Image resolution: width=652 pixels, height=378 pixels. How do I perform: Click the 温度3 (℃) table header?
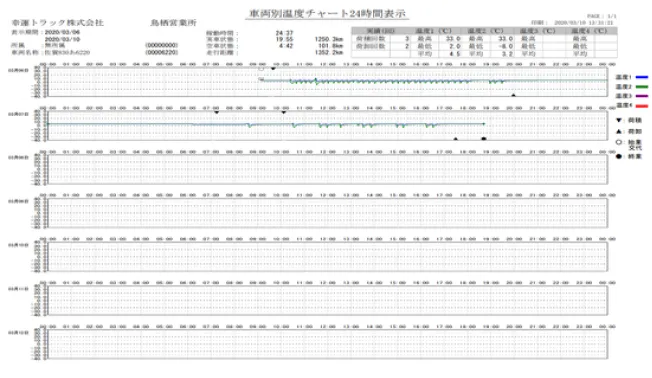click(x=537, y=31)
